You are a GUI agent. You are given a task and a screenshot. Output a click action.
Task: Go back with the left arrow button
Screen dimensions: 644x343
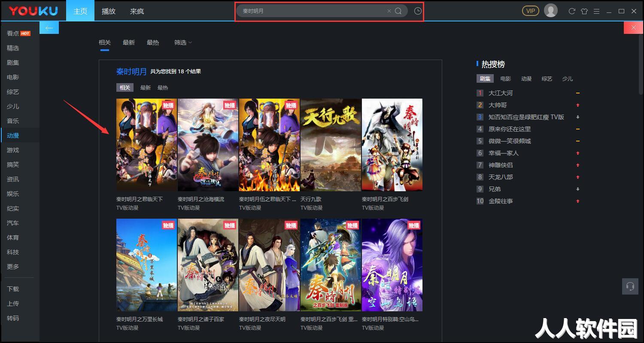[x=49, y=27]
